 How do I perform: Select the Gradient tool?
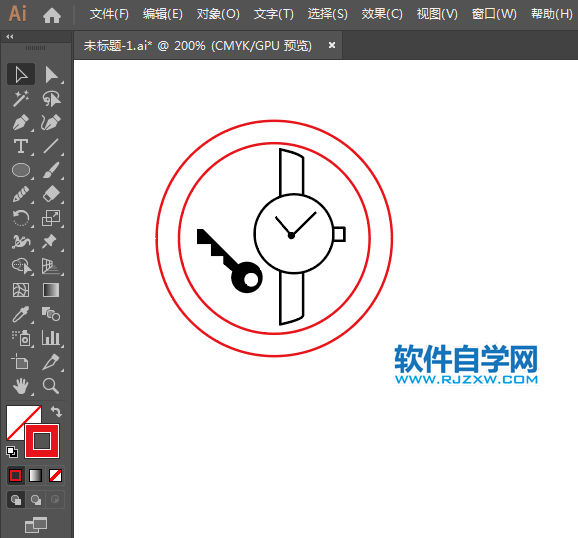coord(51,290)
